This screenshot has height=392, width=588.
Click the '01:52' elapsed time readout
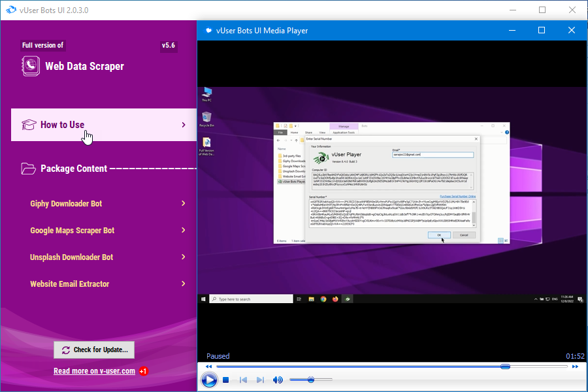point(575,356)
